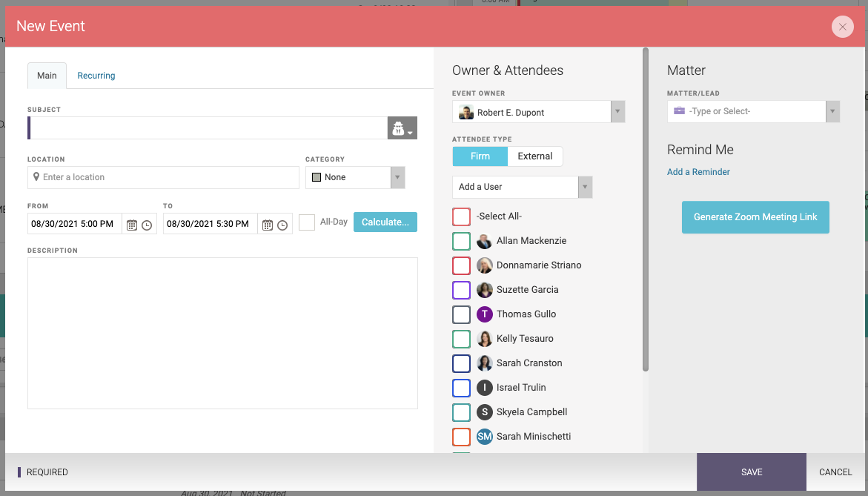Check Donnamarie Striano as attendee
The width and height of the screenshot is (868, 496).
click(461, 265)
